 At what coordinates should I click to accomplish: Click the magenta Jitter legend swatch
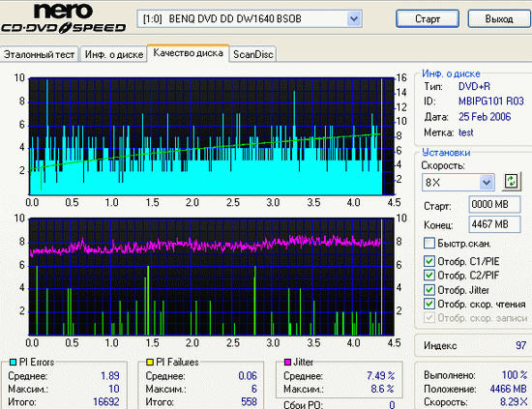287,363
